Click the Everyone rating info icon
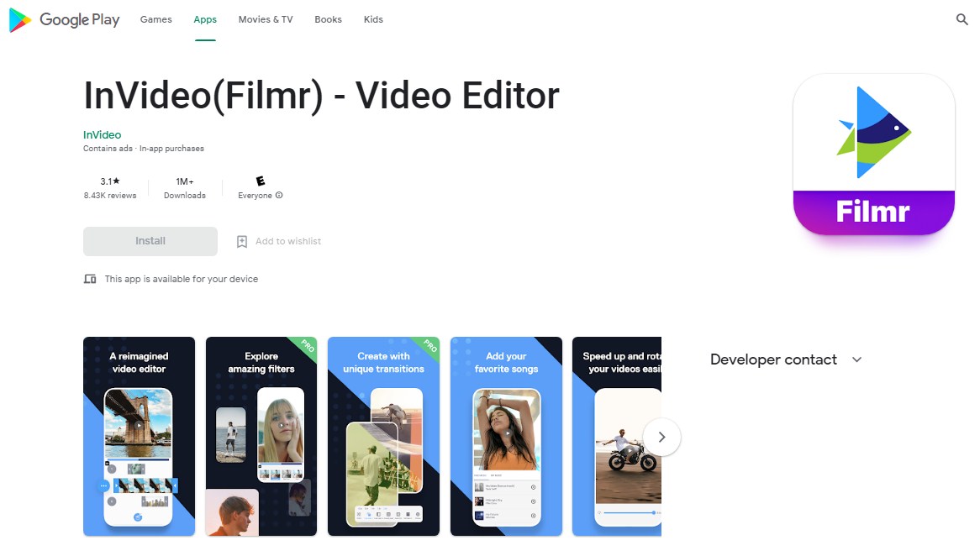980x556 pixels. [x=279, y=196]
